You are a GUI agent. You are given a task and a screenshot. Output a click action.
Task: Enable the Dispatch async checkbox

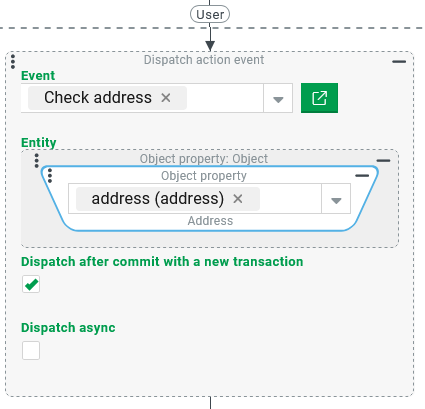pyautogui.click(x=31, y=350)
